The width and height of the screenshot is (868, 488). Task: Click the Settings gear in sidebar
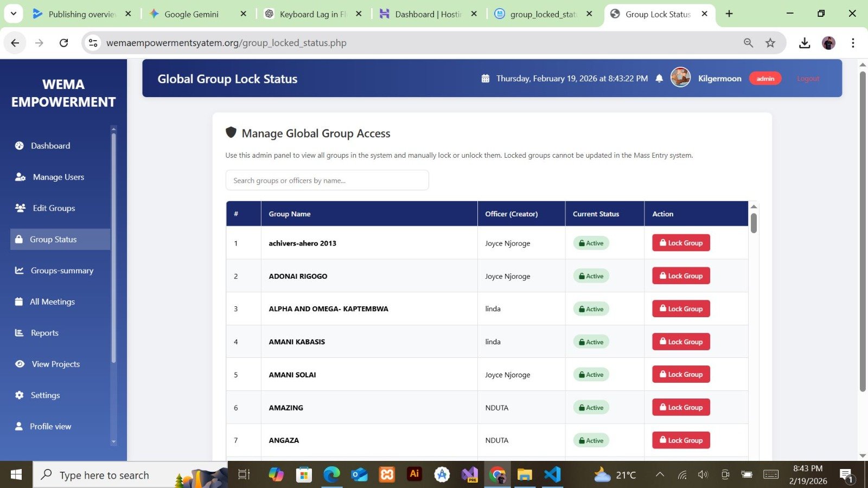click(x=20, y=395)
